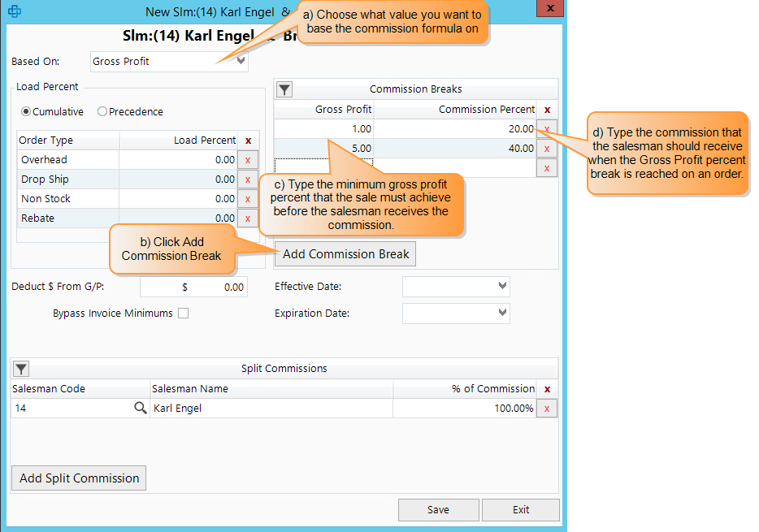Open the filter icon above Commission Breaks
759x532 pixels.
(x=284, y=89)
